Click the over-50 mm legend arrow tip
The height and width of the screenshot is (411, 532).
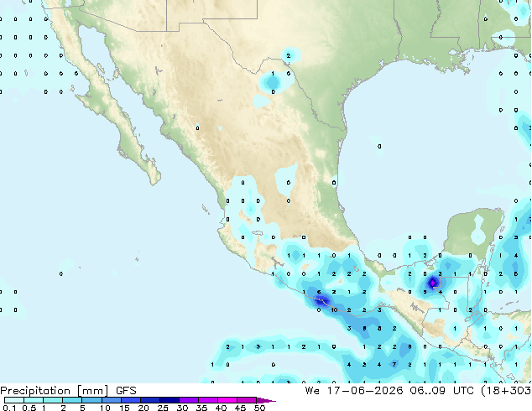266,401
